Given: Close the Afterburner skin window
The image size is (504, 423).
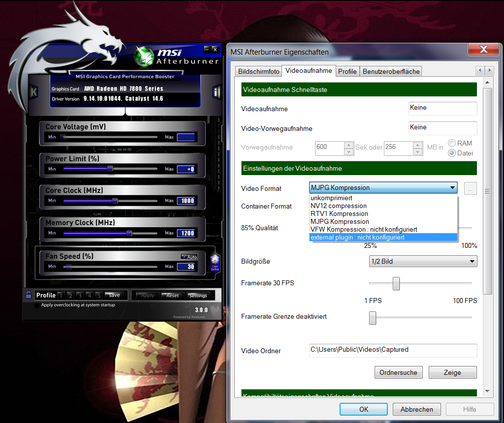Looking at the screenshot, I should pos(216,49).
